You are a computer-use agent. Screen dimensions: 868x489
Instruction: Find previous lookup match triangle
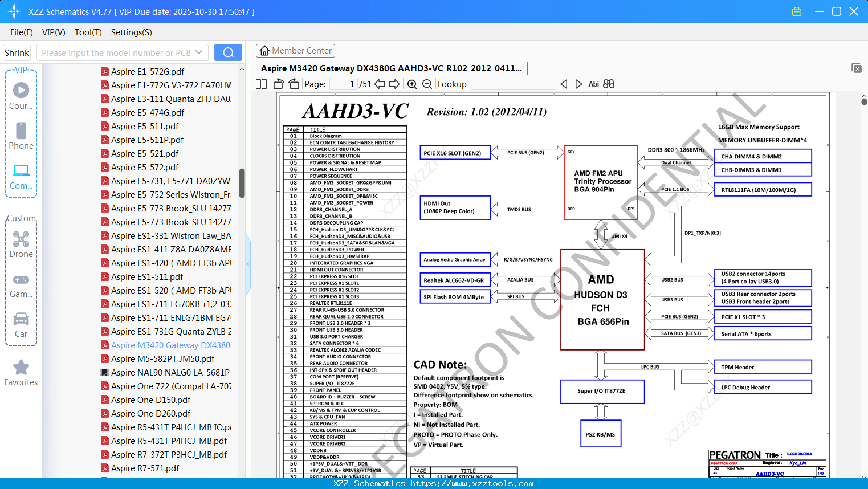pyautogui.click(x=564, y=84)
